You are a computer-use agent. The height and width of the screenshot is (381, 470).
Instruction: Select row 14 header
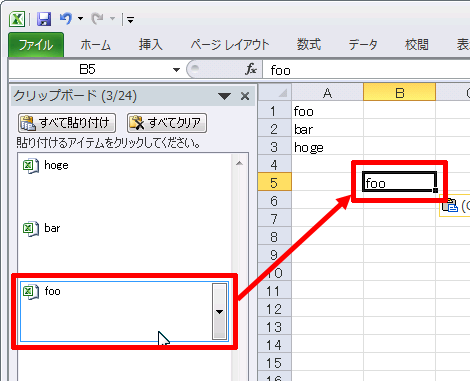click(275, 345)
